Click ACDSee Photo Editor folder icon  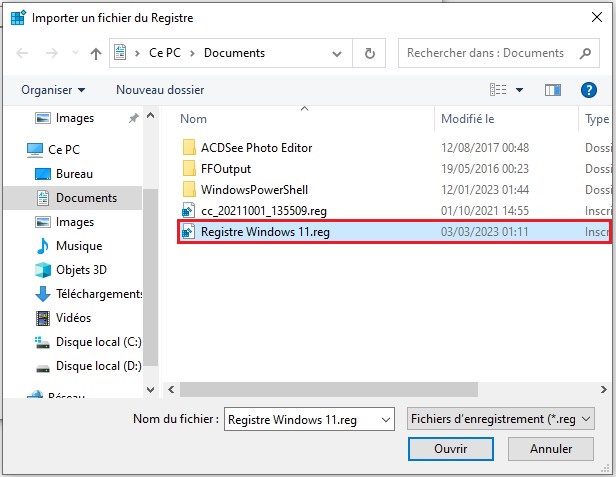[189, 147]
